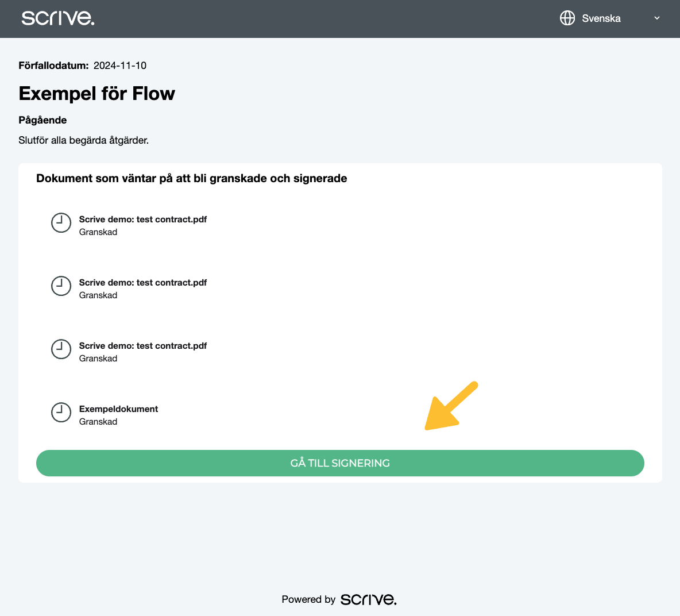The height and width of the screenshot is (616, 680).
Task: Click the clock icon next to Exempeldokument
Action: [61, 413]
